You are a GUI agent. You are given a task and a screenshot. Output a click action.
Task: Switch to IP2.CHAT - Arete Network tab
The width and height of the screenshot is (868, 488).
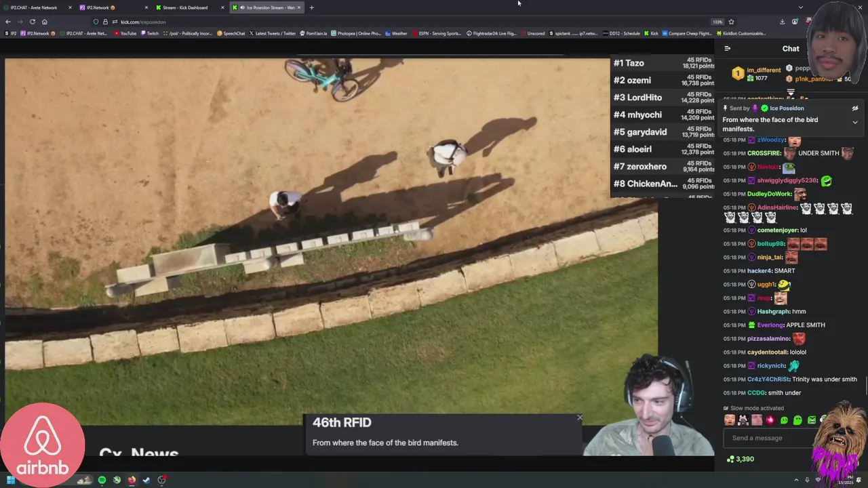(x=37, y=7)
